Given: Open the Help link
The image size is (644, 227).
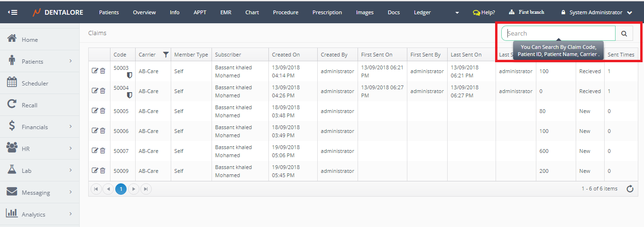Looking at the screenshot, I should 484,12.
